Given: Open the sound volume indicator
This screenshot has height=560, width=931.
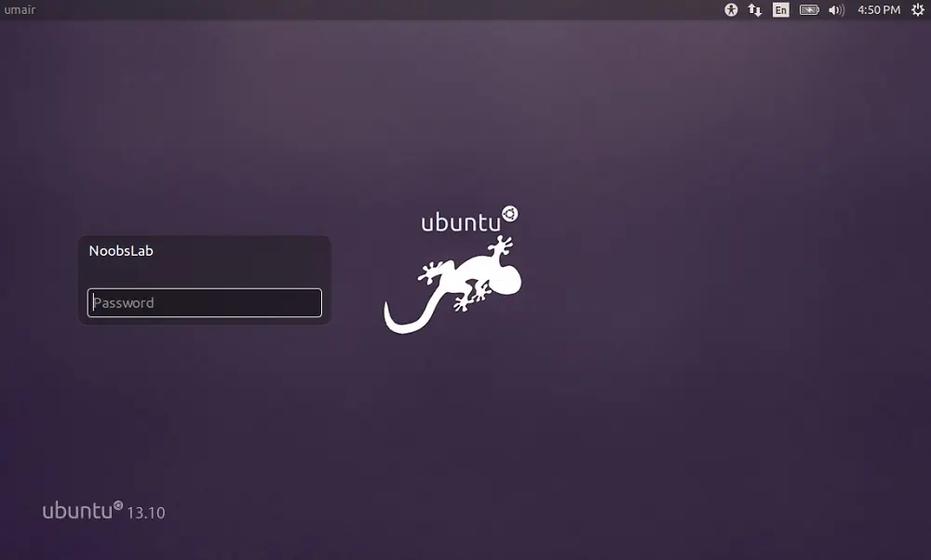Looking at the screenshot, I should pyautogui.click(x=836, y=10).
